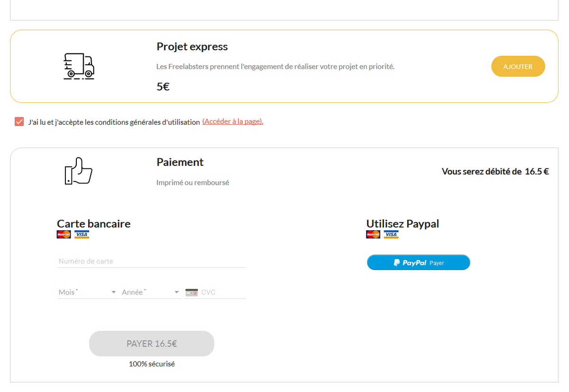Click the Visa logo under Carte bancaire
The height and width of the screenshot is (392, 569).
82,234
